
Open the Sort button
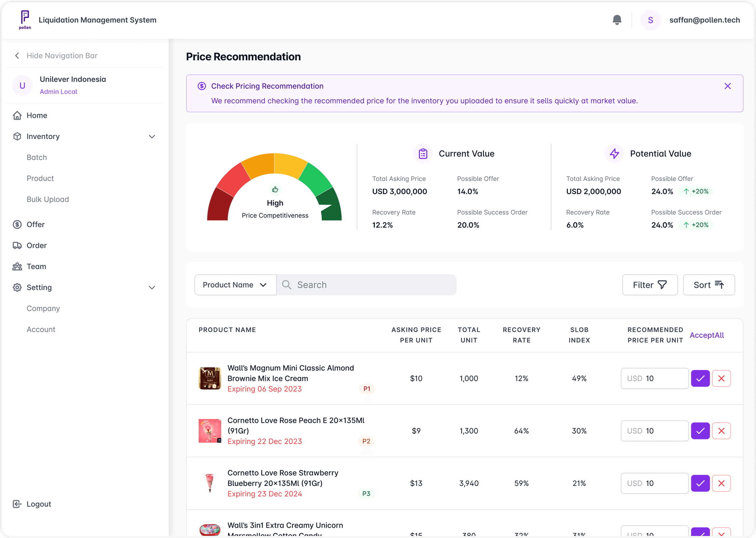click(709, 285)
